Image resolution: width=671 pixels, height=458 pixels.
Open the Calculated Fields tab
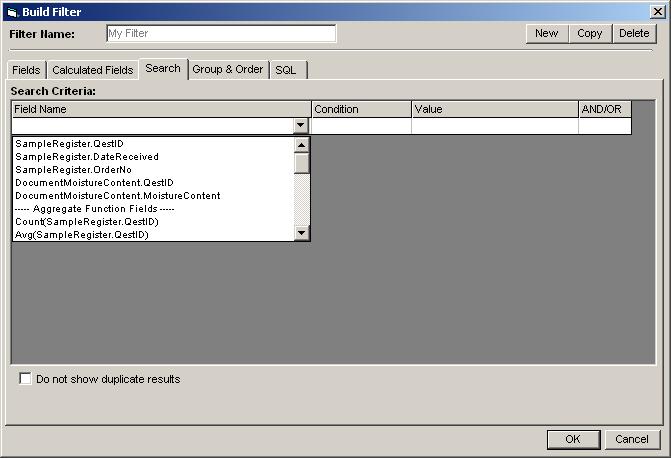tap(92, 70)
